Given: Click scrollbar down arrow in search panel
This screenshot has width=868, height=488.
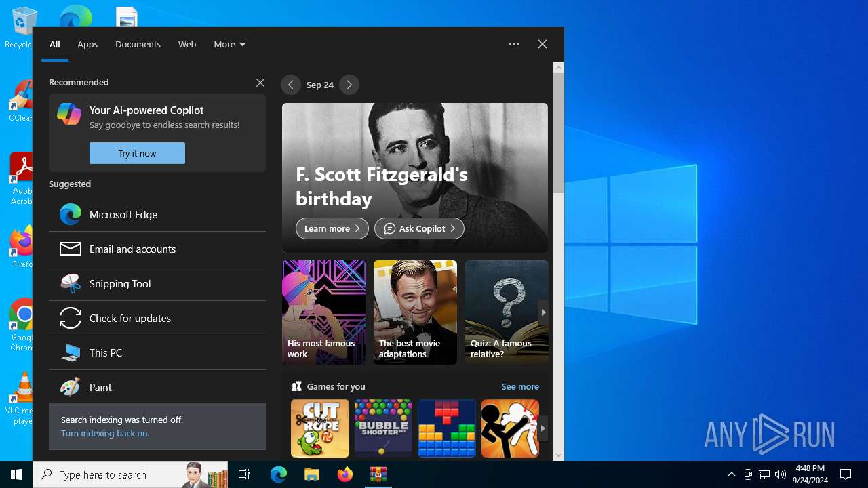Looking at the screenshot, I should [x=559, y=455].
